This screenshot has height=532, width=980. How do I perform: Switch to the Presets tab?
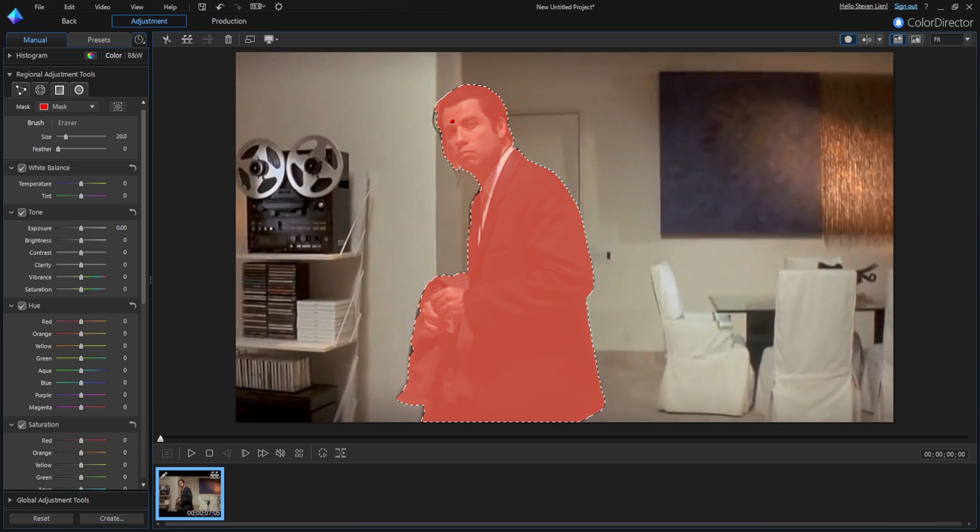[99, 40]
